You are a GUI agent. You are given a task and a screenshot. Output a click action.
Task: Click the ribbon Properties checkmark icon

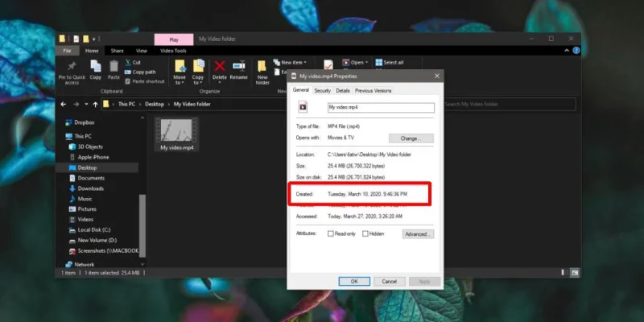pyautogui.click(x=328, y=65)
